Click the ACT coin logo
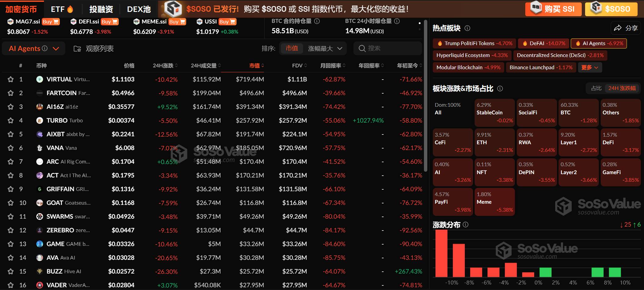 point(40,175)
